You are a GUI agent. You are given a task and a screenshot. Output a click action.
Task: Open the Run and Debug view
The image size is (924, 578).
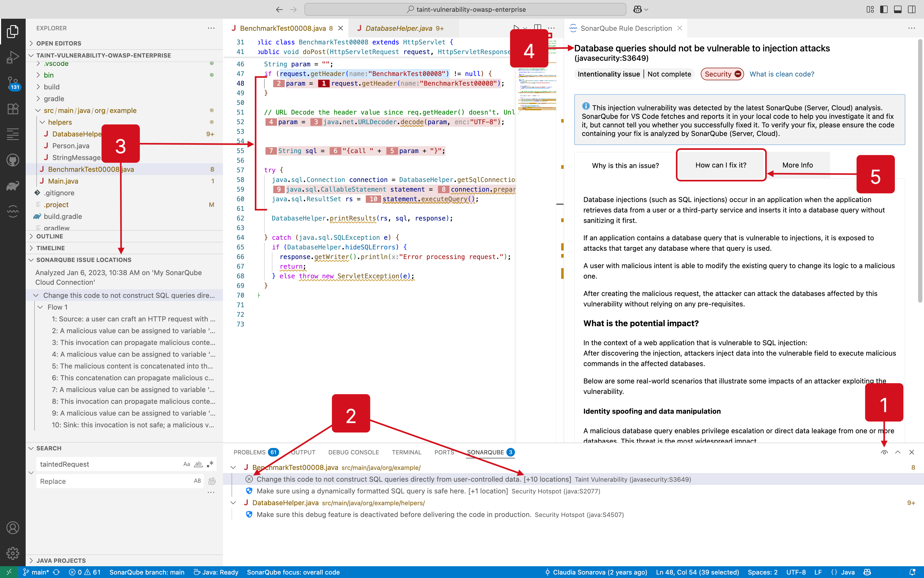click(x=13, y=57)
